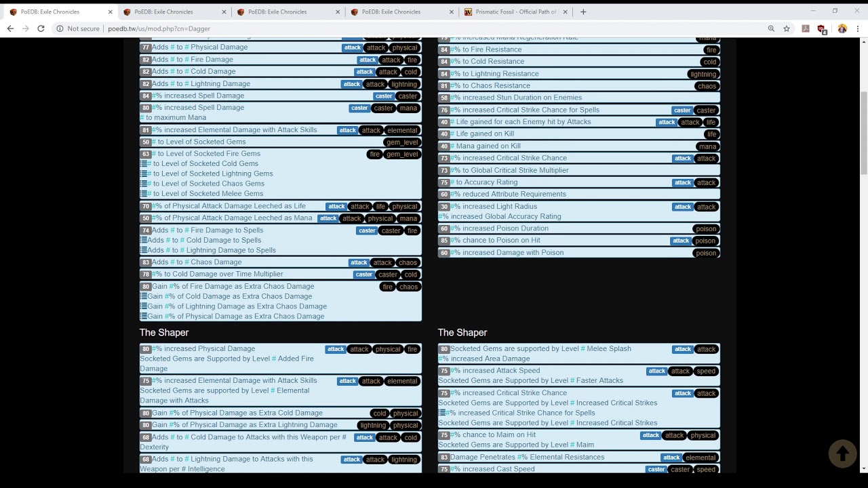868x488 pixels.
Task: Click list icon beside Lightning Damage as Extra Chaos
Action: (144, 306)
